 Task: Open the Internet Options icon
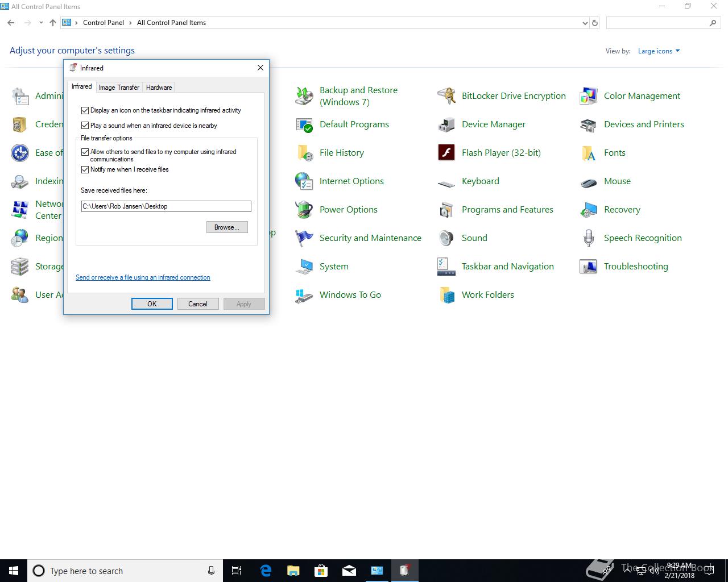pos(304,181)
